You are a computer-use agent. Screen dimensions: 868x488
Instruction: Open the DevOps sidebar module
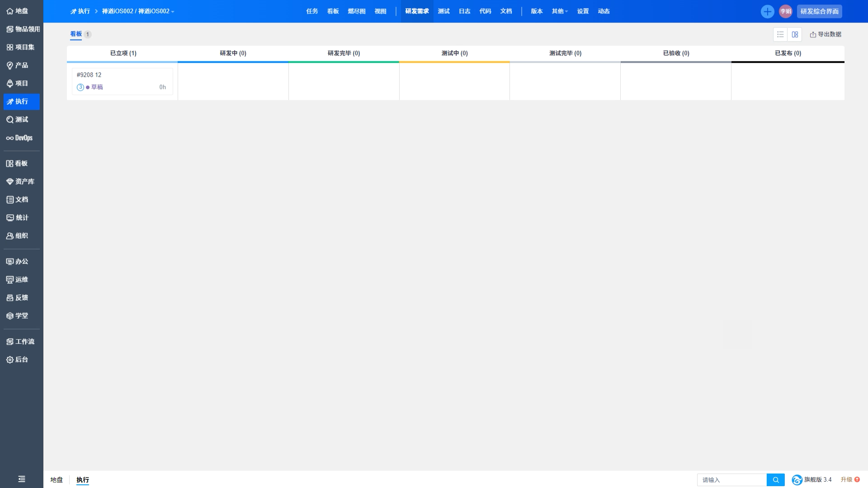pyautogui.click(x=19, y=138)
